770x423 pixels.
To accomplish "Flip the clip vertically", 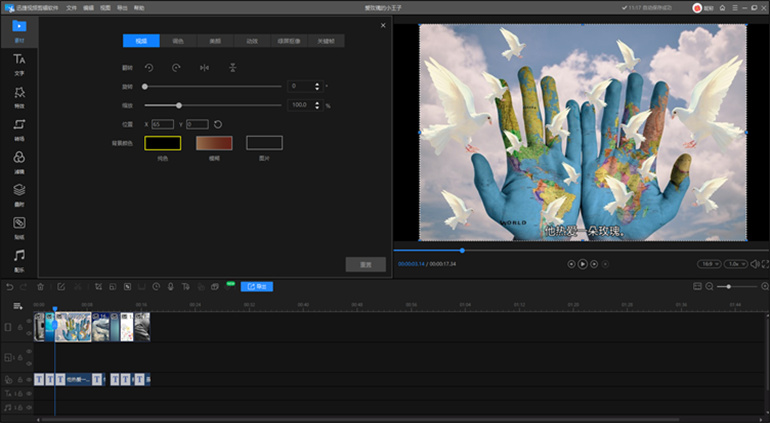I will (233, 68).
